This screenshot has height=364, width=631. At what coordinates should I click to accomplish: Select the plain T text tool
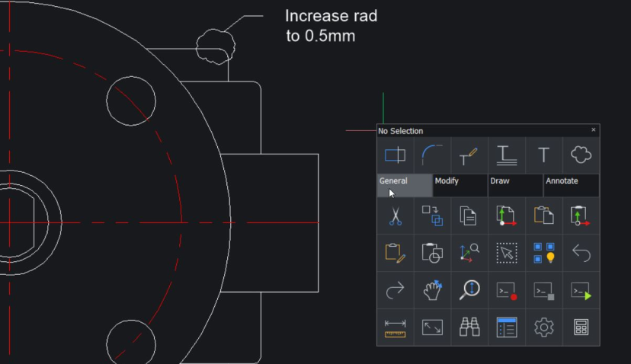(x=543, y=155)
